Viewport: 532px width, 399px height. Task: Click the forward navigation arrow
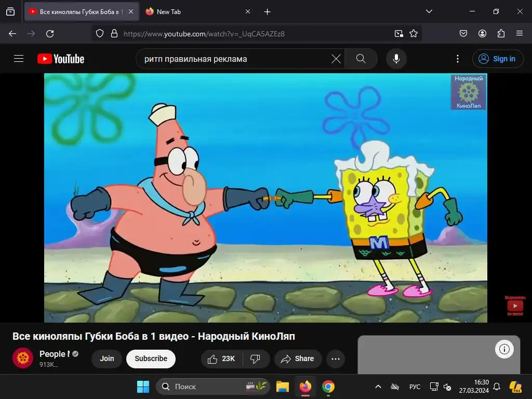pos(31,34)
